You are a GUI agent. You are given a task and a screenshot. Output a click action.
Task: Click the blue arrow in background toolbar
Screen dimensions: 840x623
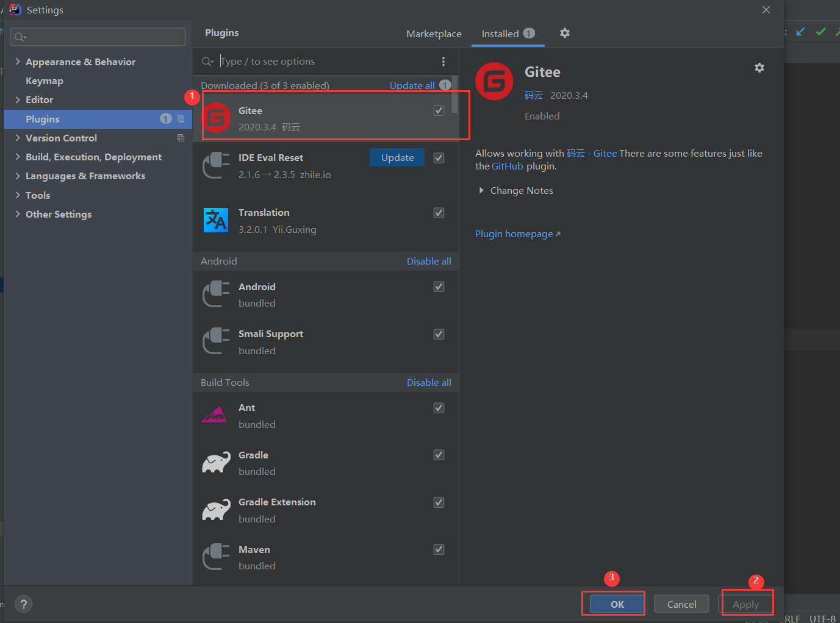click(800, 32)
